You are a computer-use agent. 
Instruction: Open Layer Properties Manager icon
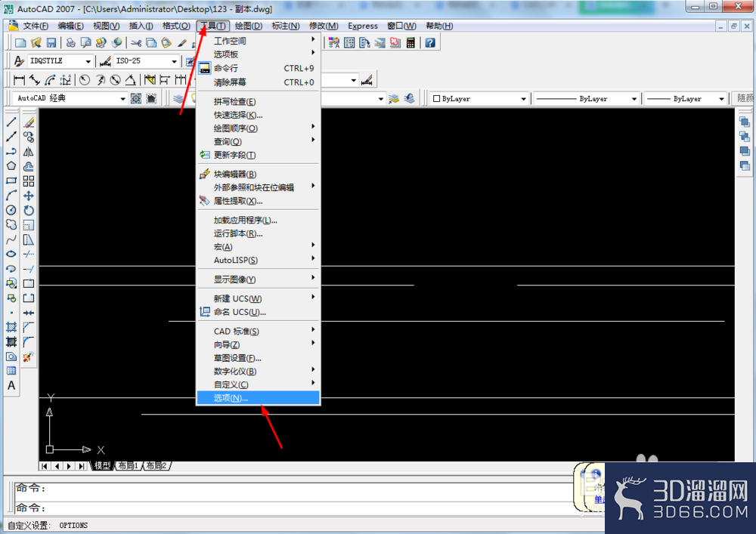pos(178,98)
